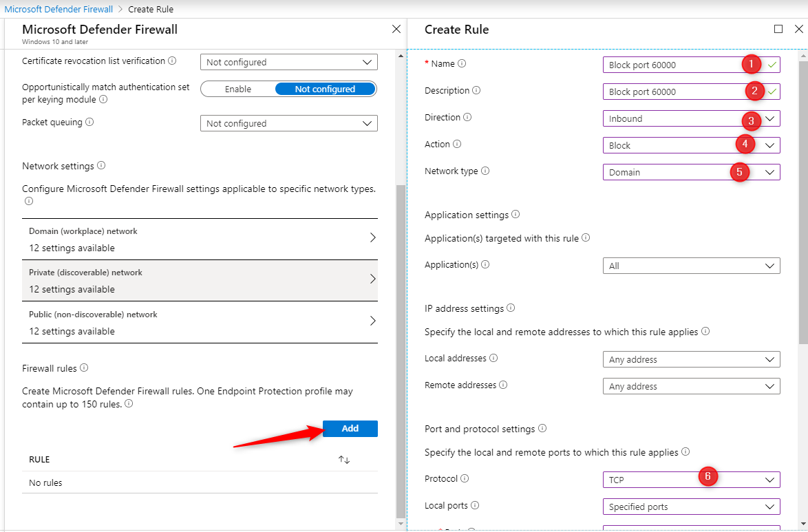Click info icon for Application(s) targeted with this rule
Viewport: 808px width, 532px height.
click(586, 237)
